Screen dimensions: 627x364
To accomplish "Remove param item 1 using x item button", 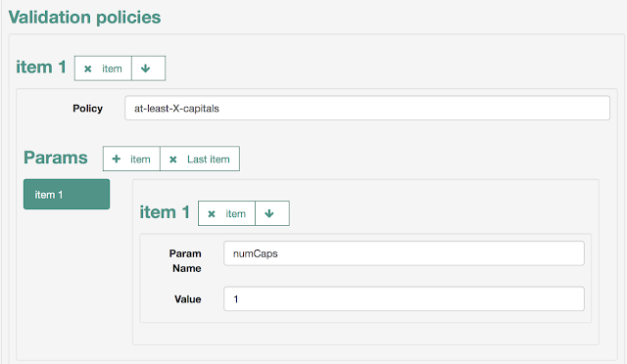I will point(226,213).
